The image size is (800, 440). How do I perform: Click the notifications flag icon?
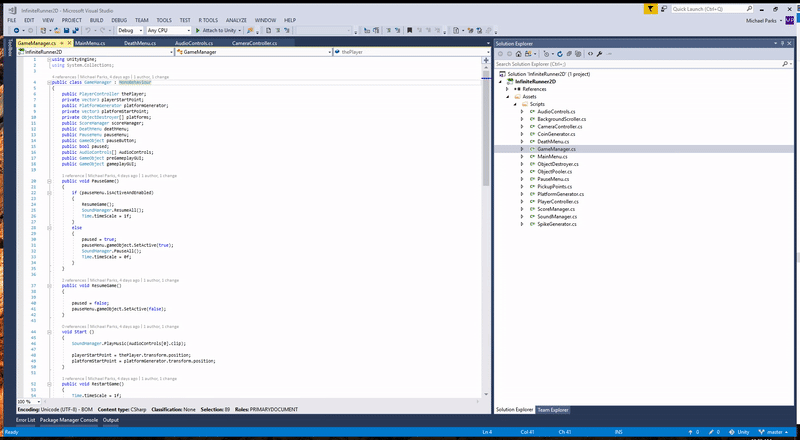[x=651, y=8]
